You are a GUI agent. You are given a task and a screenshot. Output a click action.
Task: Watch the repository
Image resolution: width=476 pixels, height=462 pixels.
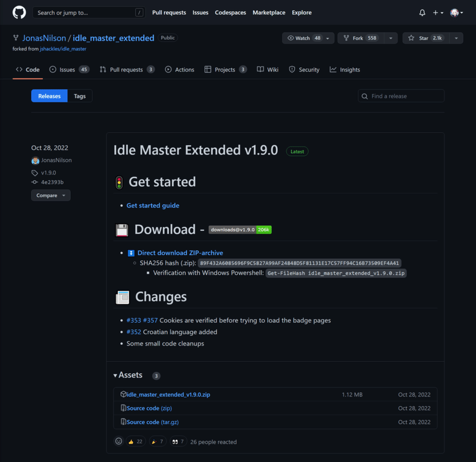click(303, 37)
